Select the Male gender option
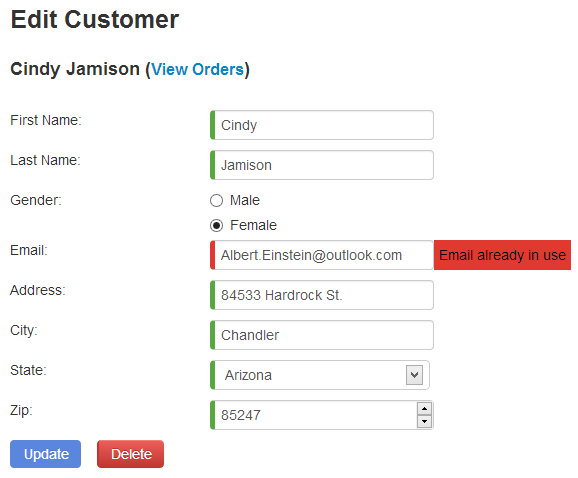 (x=216, y=200)
